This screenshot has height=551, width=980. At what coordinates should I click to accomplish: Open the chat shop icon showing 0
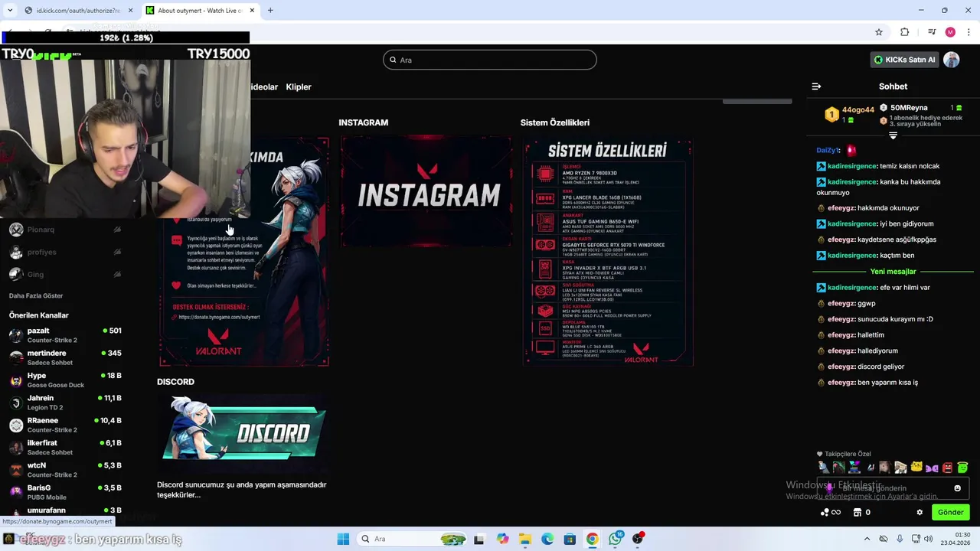[x=861, y=512]
